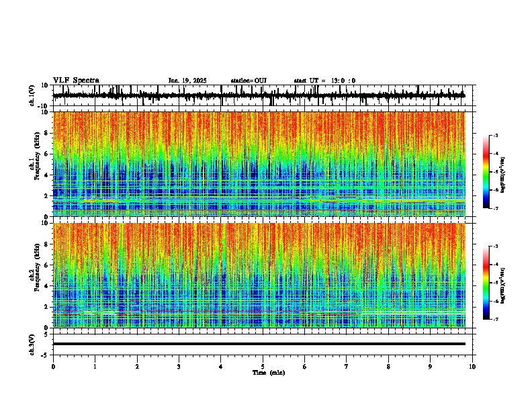The height and width of the screenshot is (411, 532).
Task: Click the "ch.1(V)" axis label
Action: click(32, 95)
